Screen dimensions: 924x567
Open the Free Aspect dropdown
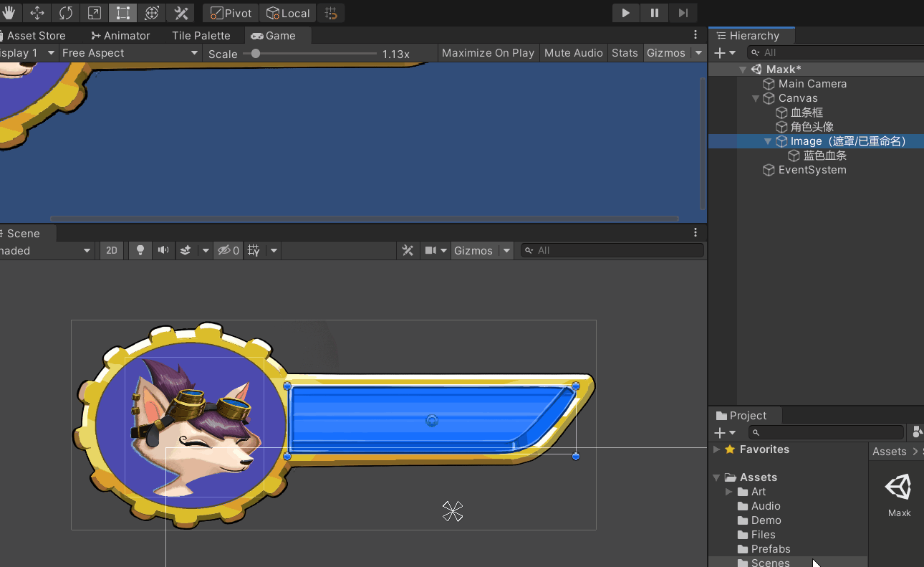tap(129, 52)
